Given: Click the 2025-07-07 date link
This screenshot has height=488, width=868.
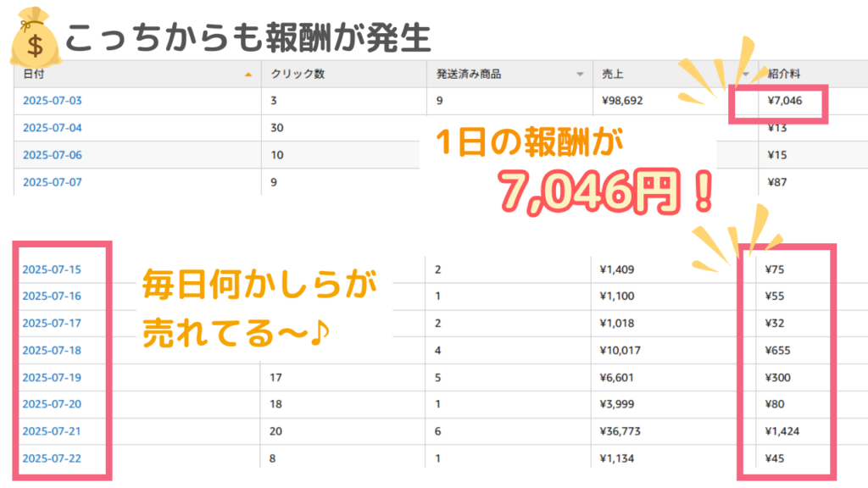Looking at the screenshot, I should pyautogui.click(x=53, y=181).
